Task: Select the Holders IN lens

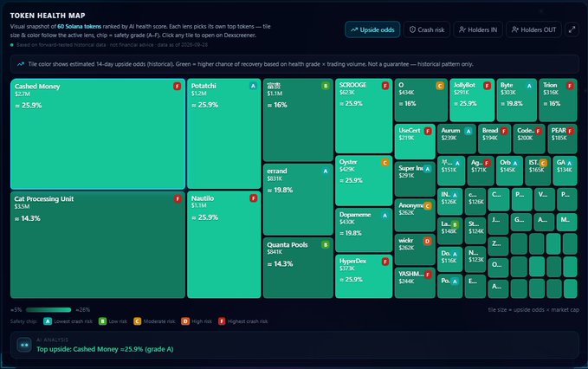Action: tap(478, 29)
